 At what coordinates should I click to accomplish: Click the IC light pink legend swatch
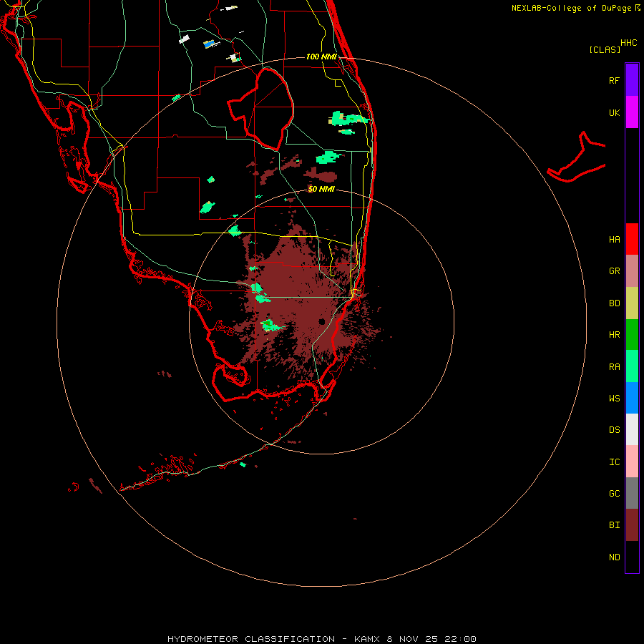pyautogui.click(x=632, y=462)
